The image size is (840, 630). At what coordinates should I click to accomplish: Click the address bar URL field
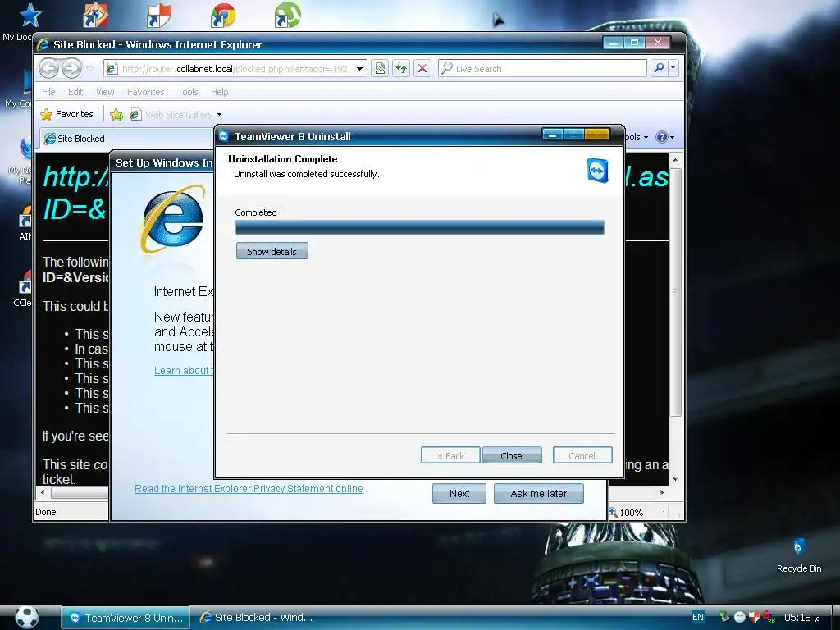click(x=235, y=69)
